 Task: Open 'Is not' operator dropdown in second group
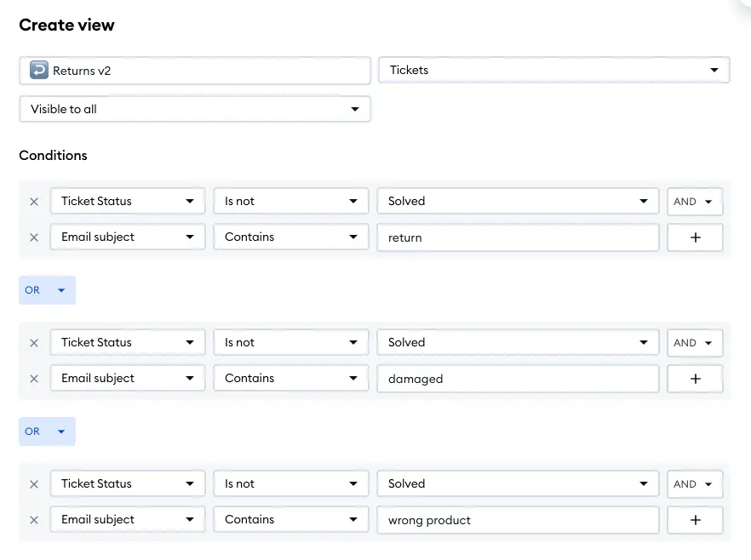pos(290,342)
